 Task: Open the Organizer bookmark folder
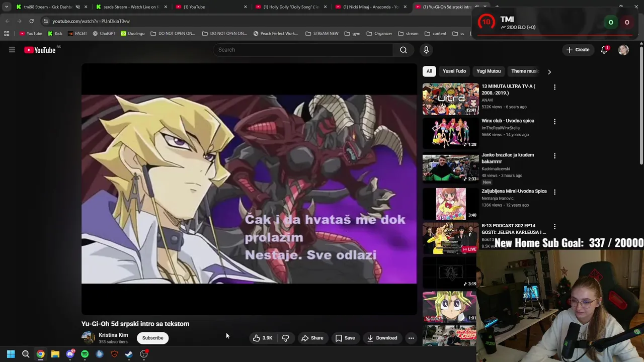coord(379,34)
